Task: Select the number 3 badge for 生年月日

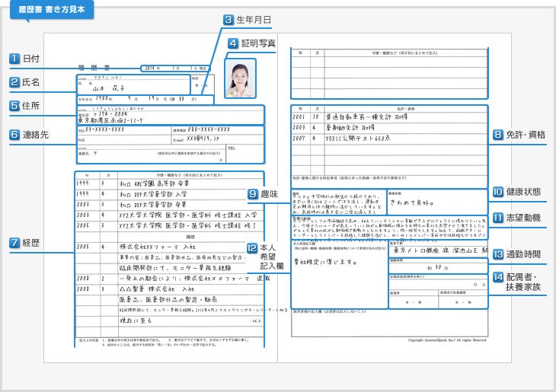Action: 228,19
